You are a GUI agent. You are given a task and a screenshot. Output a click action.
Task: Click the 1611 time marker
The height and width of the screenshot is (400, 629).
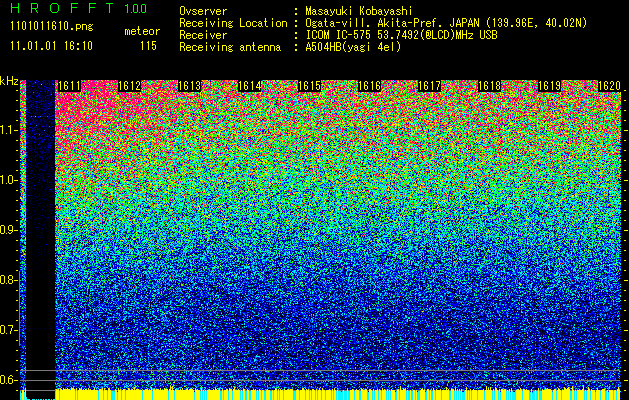click(x=69, y=86)
